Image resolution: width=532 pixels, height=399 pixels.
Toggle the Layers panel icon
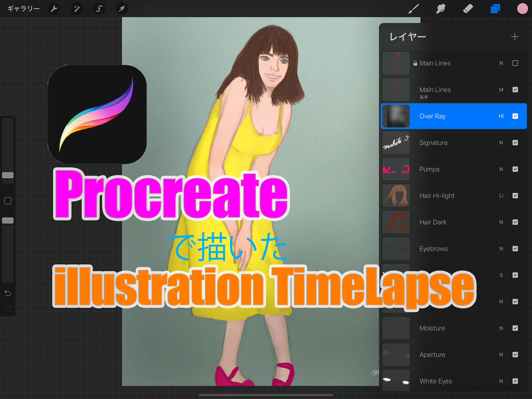coord(495,9)
